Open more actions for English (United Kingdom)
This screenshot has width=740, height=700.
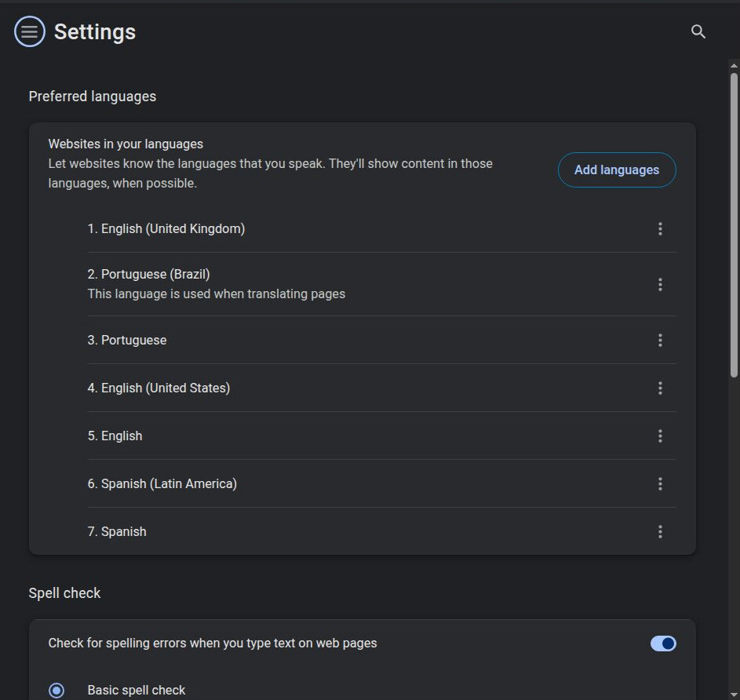(x=660, y=228)
